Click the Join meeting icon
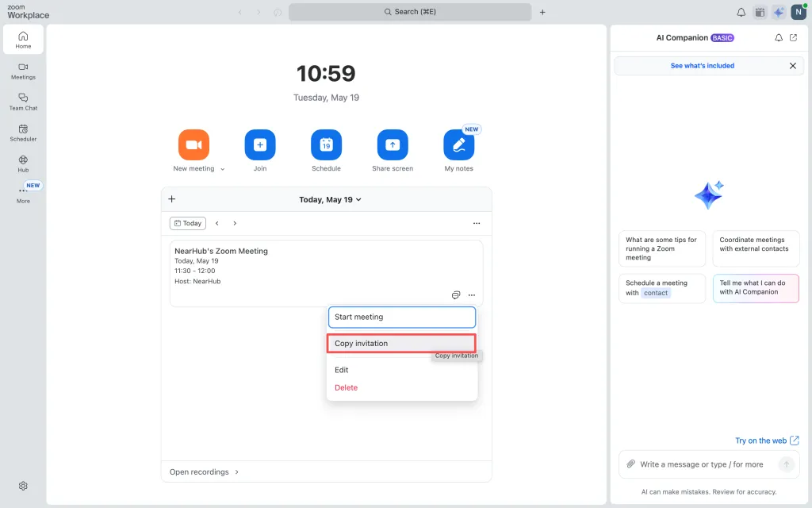Viewport: 812px width, 508px height. [x=260, y=144]
